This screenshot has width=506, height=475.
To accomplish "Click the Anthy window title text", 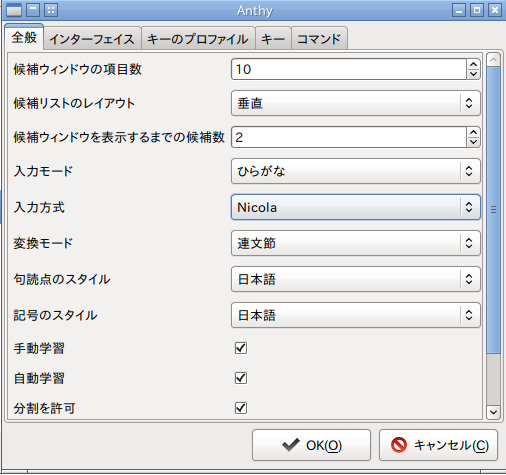I will click(255, 11).
